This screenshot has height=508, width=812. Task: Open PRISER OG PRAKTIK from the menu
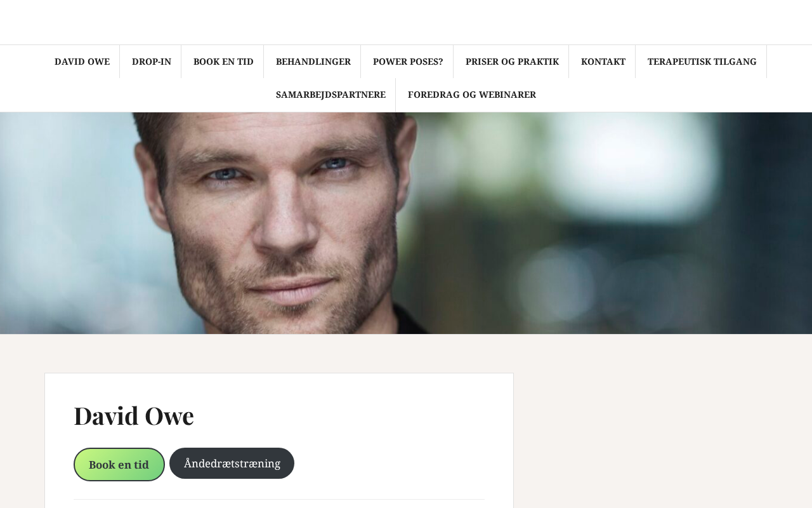pos(512,62)
